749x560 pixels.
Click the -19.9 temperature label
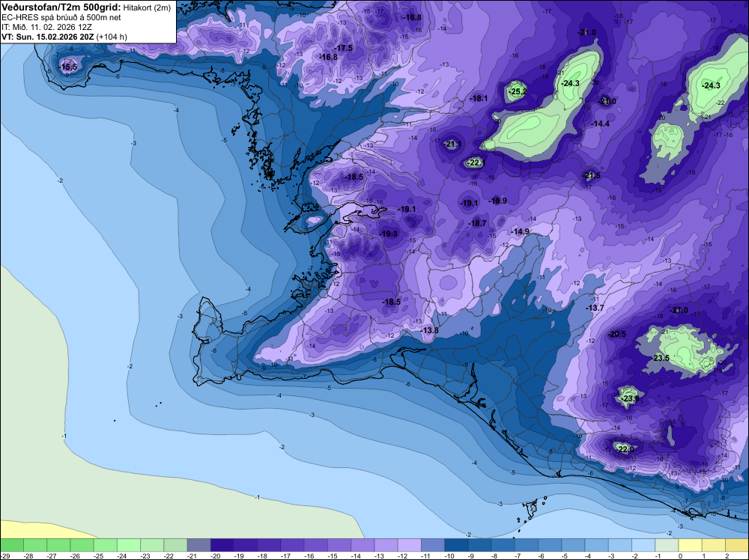(x=498, y=201)
